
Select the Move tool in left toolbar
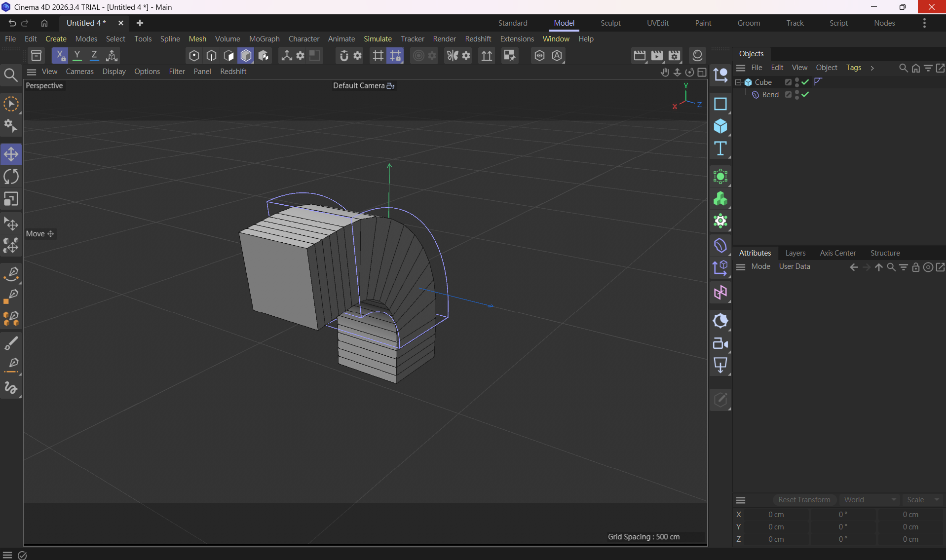[x=11, y=154]
